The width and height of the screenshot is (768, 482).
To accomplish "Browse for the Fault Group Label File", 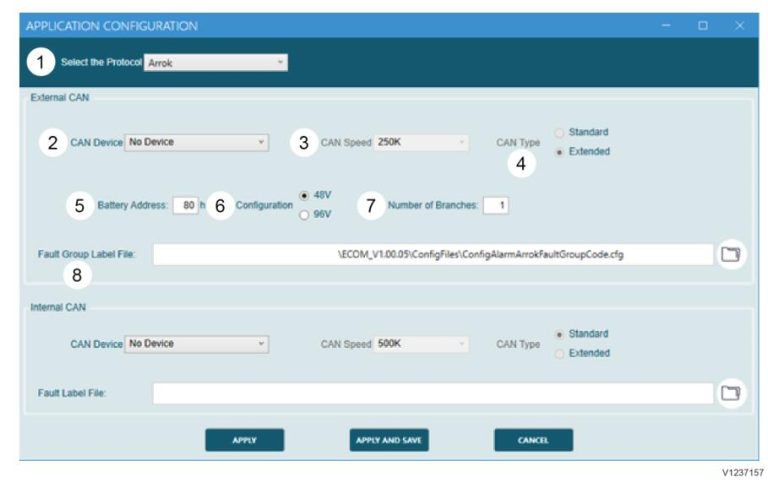I will pos(732,255).
